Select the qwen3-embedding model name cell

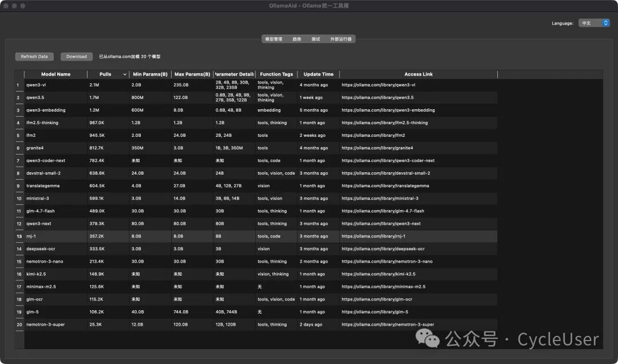click(56, 110)
